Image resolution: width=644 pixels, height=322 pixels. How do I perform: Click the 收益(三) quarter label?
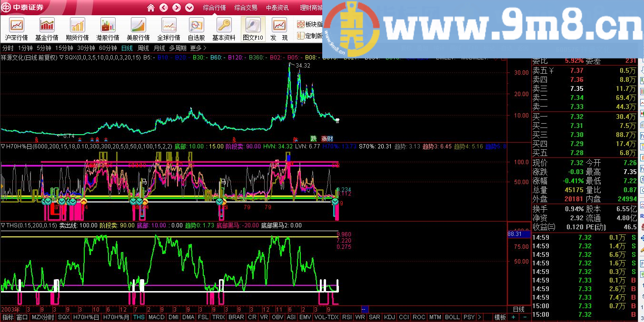[544, 227]
